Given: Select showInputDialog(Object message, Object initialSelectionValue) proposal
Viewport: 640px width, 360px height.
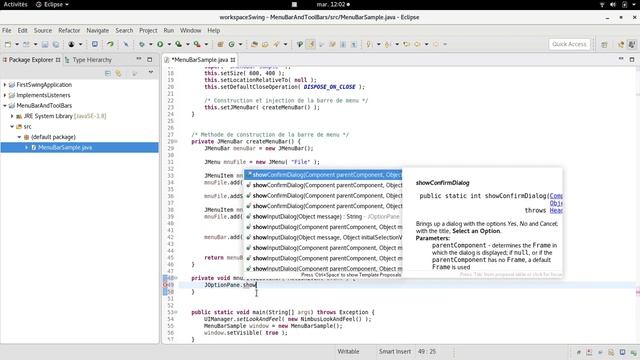Looking at the screenshot, I should [323, 237].
